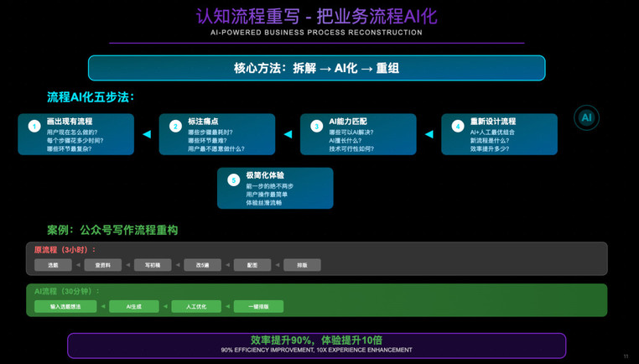
Task: Click the line AI+人工最优组合
Action: (x=492, y=133)
